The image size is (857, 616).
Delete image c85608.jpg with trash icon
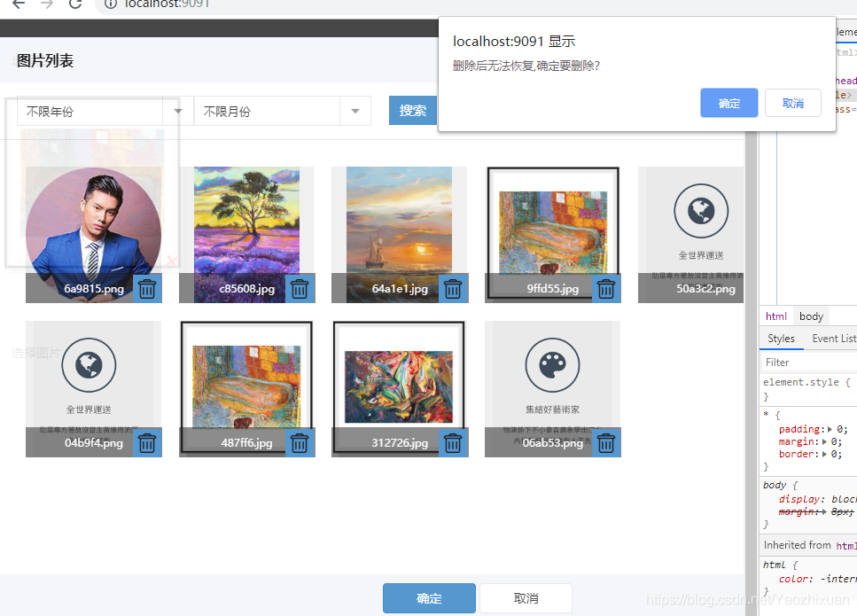[300, 289]
